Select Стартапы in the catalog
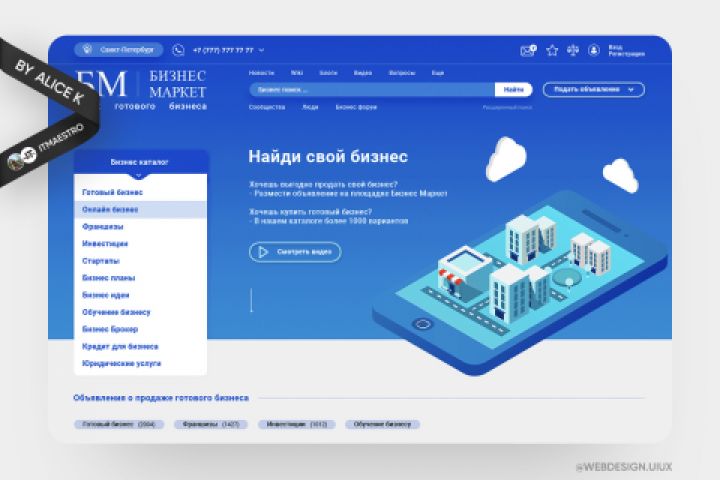 141,261
